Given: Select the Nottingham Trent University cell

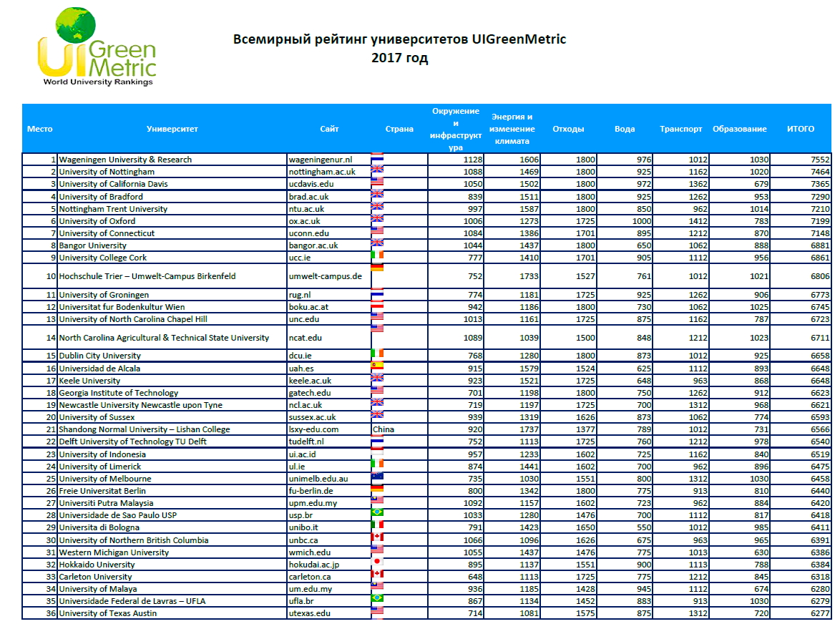Looking at the screenshot, I should [172, 209].
